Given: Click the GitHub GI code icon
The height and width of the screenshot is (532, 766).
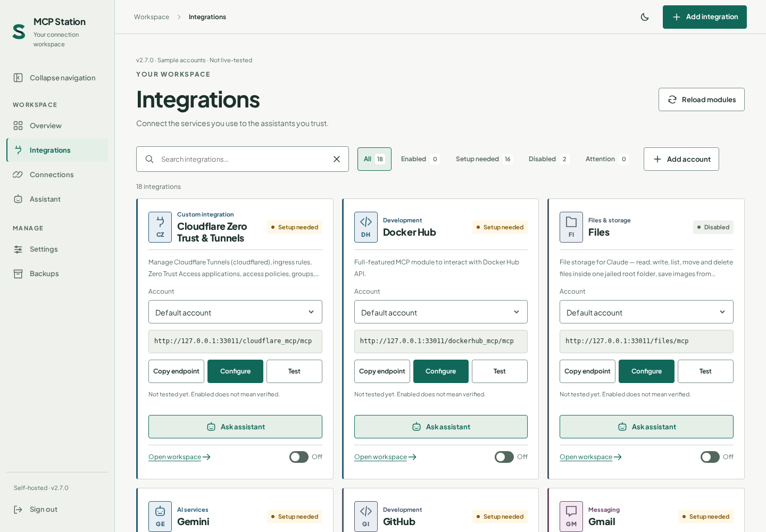Looking at the screenshot, I should click(366, 517).
